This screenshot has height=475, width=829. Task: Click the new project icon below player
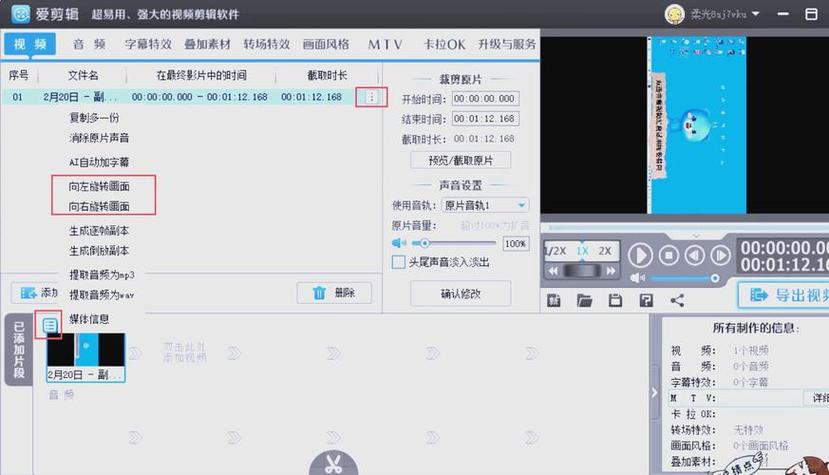[x=554, y=300]
